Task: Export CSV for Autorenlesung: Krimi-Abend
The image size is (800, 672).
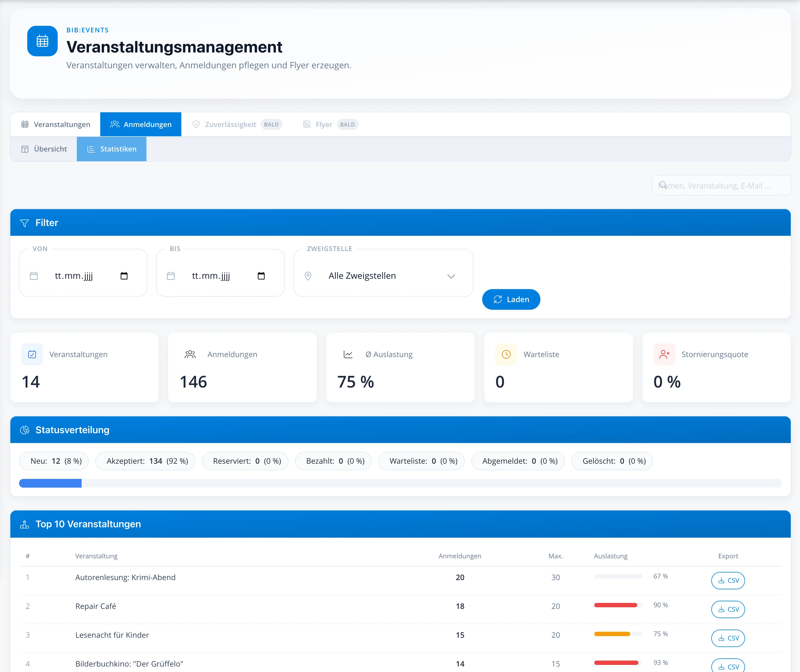Action: click(x=728, y=581)
